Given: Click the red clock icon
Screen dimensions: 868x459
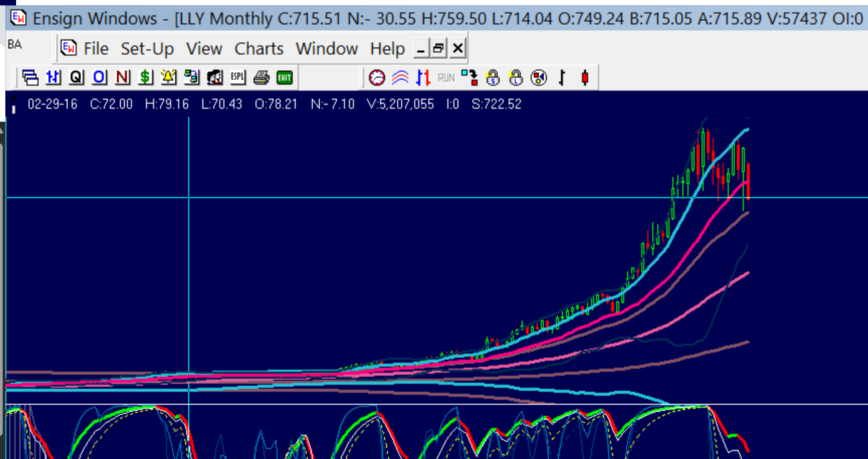Looking at the screenshot, I should 378,78.
